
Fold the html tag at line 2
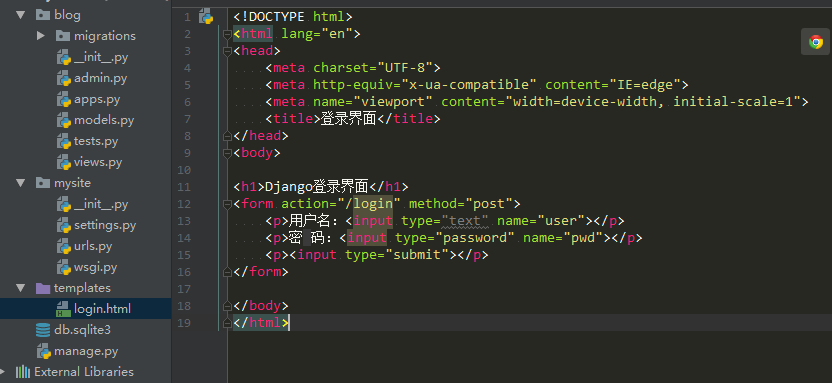(228, 34)
